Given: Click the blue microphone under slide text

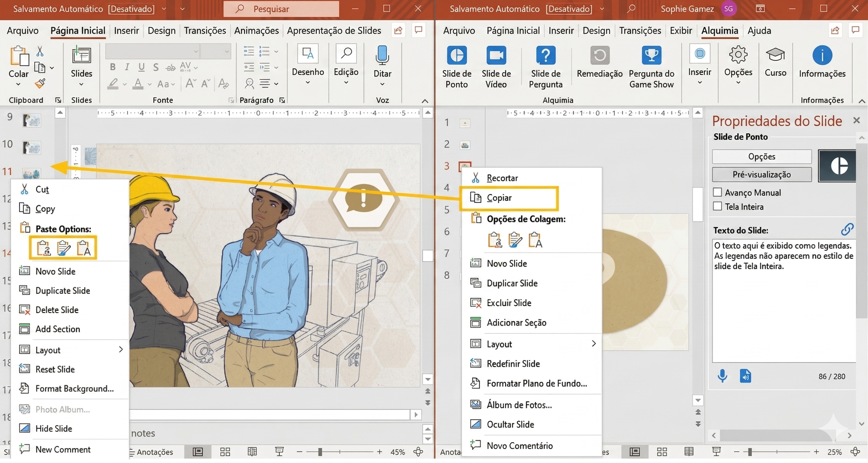Looking at the screenshot, I should point(722,376).
